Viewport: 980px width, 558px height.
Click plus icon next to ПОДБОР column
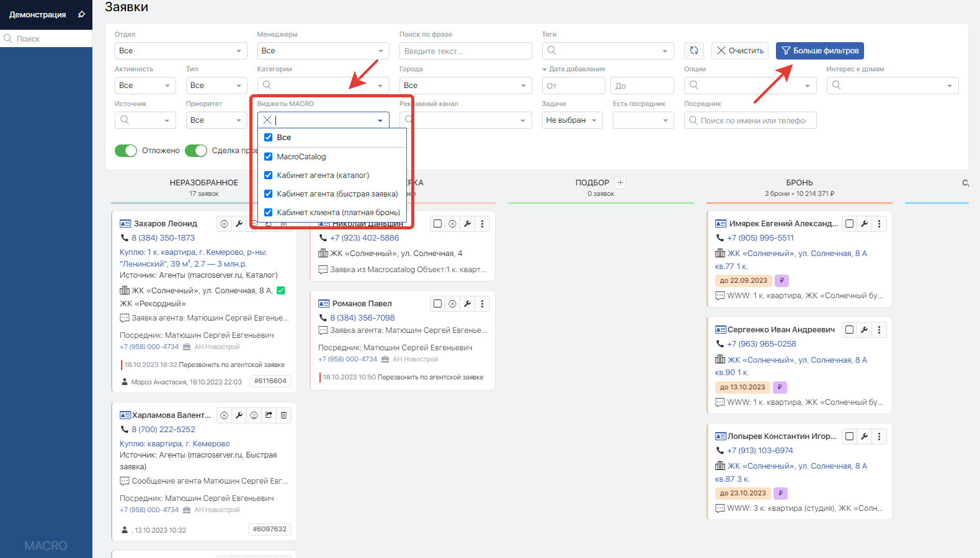pyautogui.click(x=620, y=183)
